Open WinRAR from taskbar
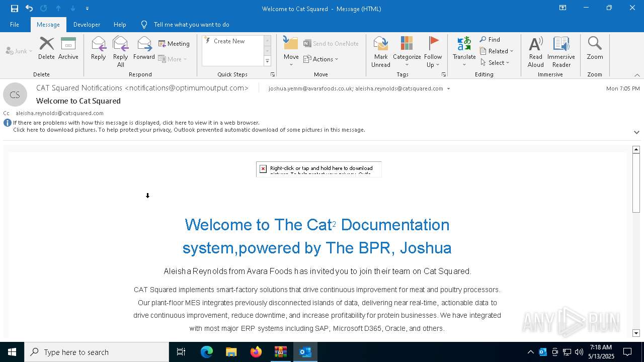Viewport: 644px width, 362px height. pyautogui.click(x=280, y=352)
